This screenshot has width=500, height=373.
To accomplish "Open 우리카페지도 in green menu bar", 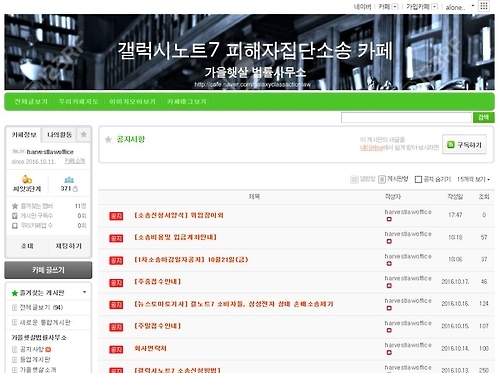I will (x=78, y=102).
